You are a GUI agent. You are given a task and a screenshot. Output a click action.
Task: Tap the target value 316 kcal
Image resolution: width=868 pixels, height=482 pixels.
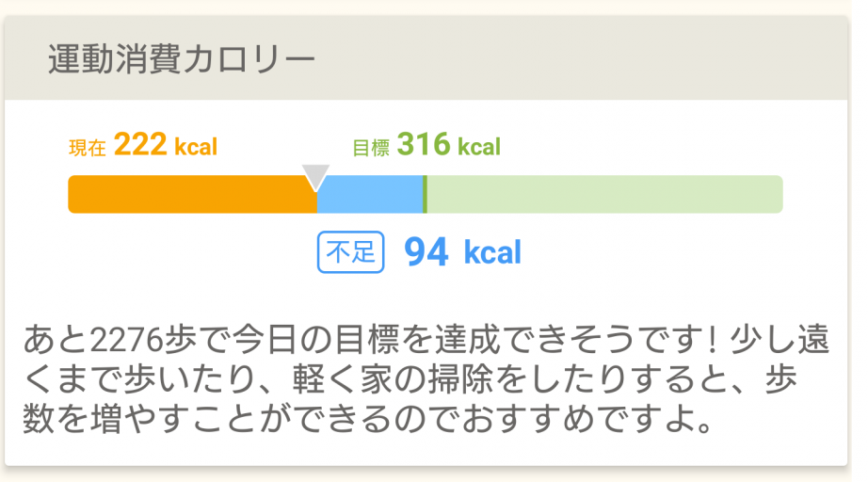(x=448, y=146)
